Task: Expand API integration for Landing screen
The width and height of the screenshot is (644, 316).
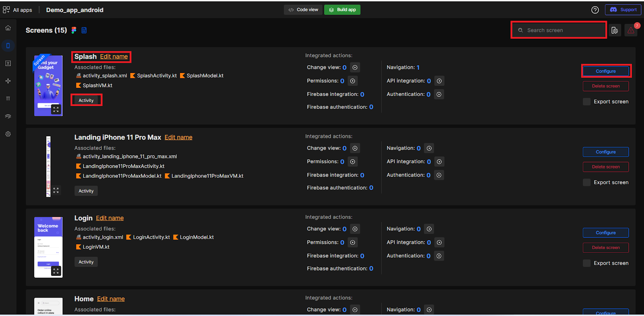Action: 439,162
